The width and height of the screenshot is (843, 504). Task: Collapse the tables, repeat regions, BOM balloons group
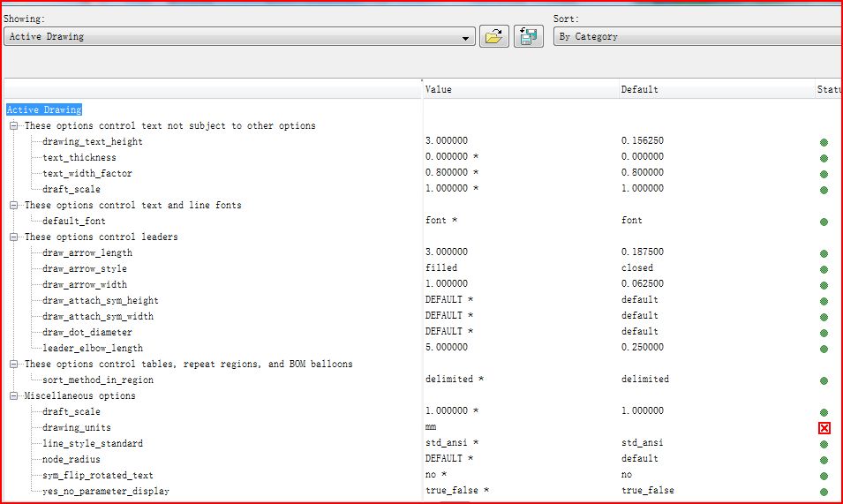[14, 365]
